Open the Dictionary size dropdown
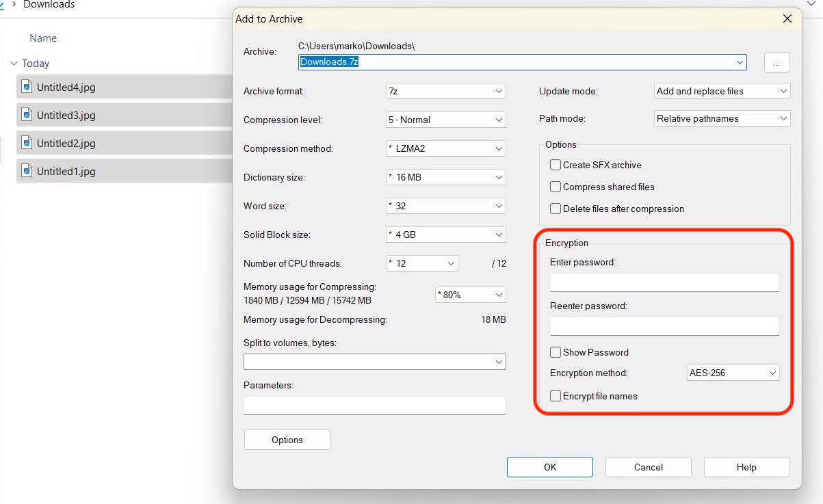 click(x=445, y=177)
